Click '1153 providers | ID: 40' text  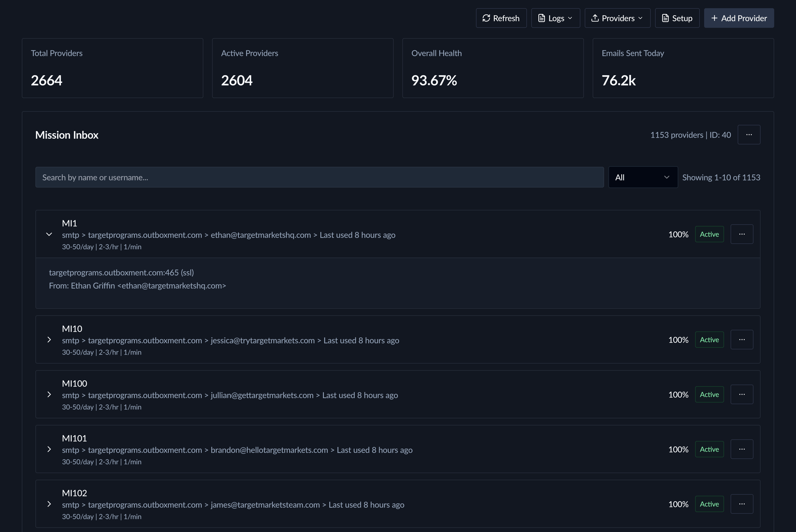[x=691, y=135]
